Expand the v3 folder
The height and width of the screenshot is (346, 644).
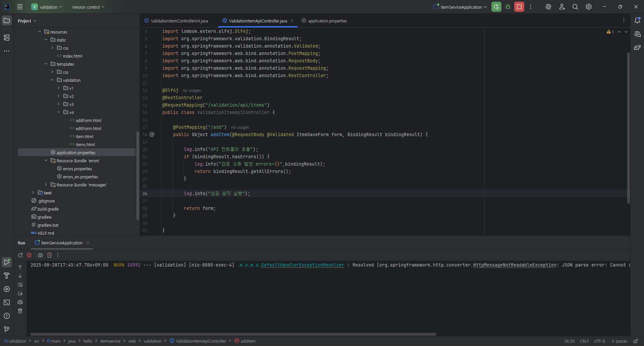59,104
